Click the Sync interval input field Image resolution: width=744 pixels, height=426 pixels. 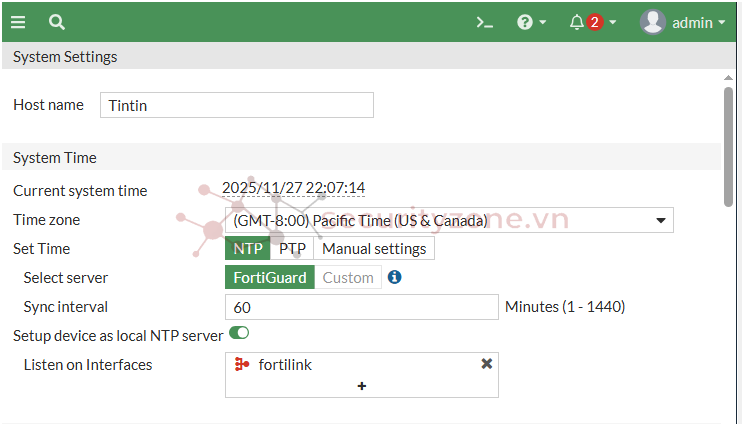click(361, 307)
